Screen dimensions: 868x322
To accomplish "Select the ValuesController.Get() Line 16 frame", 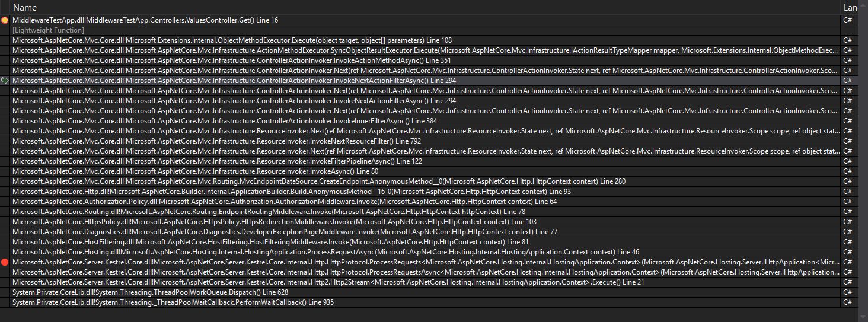I will click(145, 20).
